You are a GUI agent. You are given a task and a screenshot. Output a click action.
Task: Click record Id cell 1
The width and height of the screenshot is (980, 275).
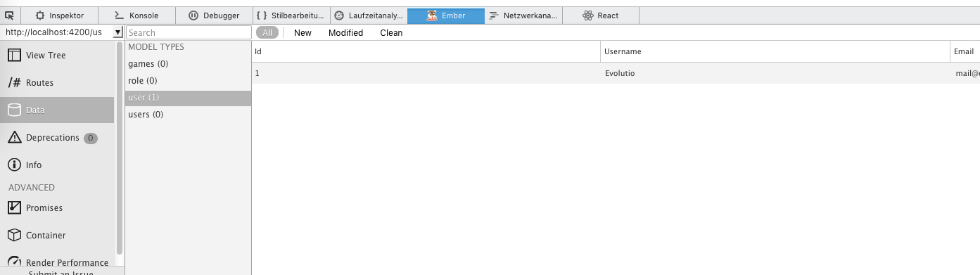(426, 73)
